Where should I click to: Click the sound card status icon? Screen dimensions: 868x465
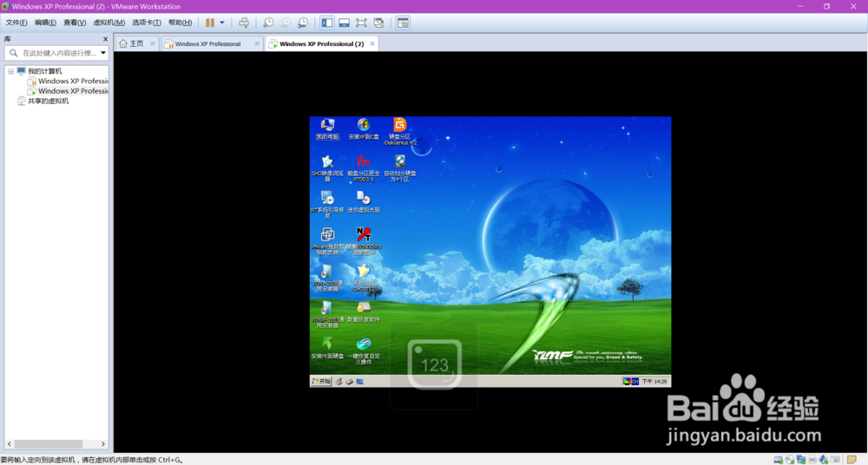click(x=824, y=460)
